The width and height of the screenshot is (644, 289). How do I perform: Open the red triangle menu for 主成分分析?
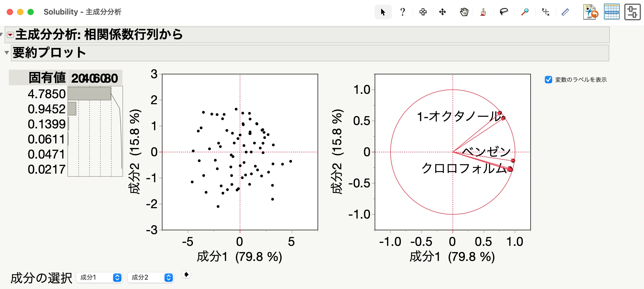[10, 35]
